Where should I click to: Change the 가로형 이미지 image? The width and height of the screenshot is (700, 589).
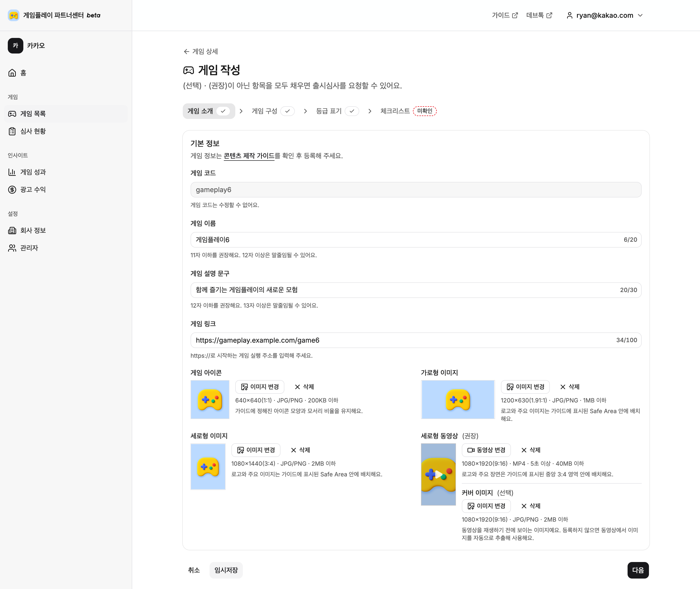pos(525,387)
